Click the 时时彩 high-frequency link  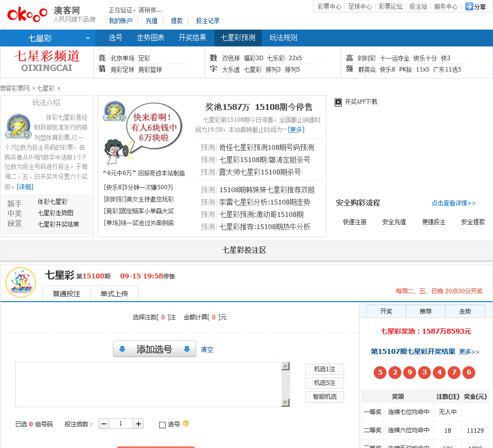pyautogui.click(x=367, y=58)
